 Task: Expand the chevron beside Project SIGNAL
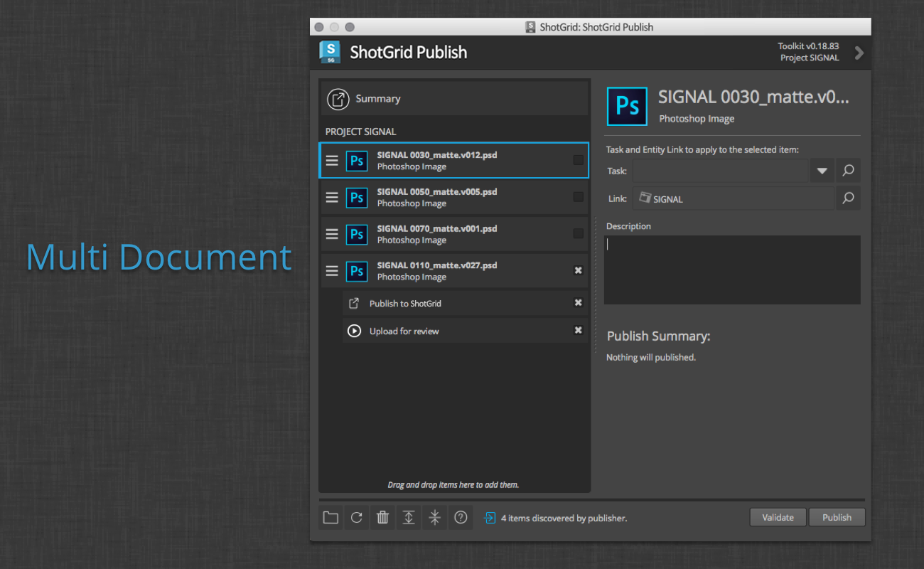coord(859,53)
